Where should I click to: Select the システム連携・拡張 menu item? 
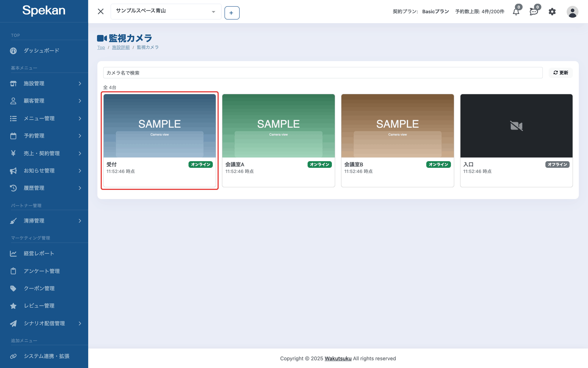tap(44, 356)
